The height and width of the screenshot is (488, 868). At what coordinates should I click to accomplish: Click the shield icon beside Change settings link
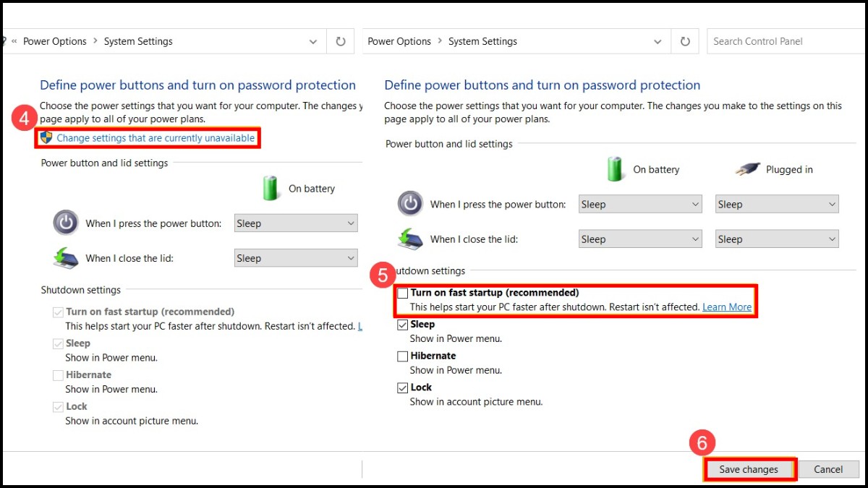(x=46, y=137)
